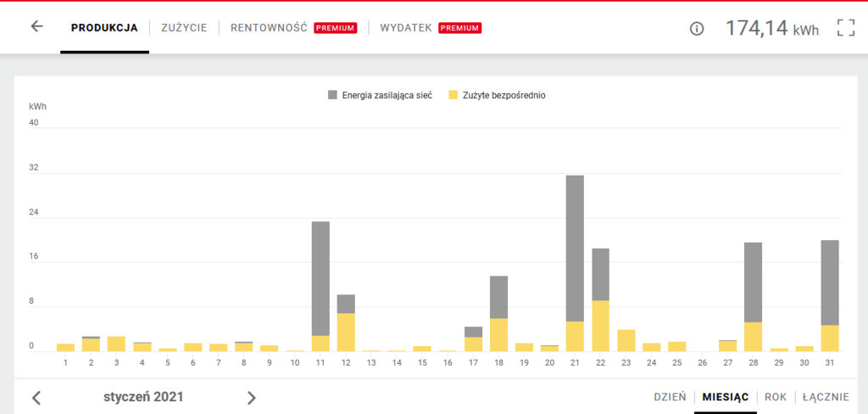Screen dimensions: 868x414
Task: Select the Miesiąc view
Action: click(x=725, y=397)
